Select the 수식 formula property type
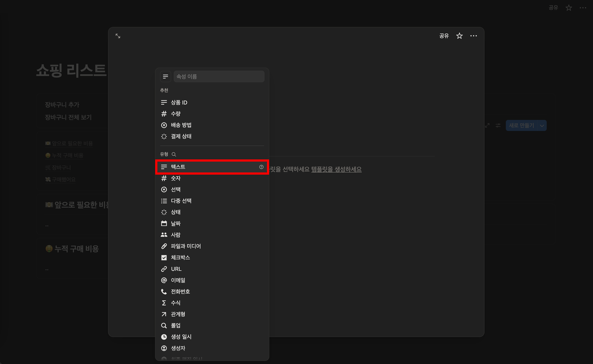 (x=176, y=303)
